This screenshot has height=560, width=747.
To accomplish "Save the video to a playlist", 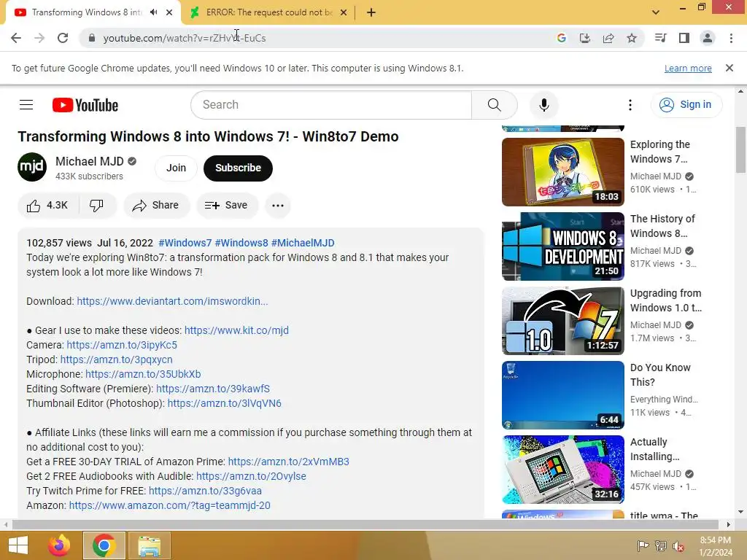I will pos(227,205).
